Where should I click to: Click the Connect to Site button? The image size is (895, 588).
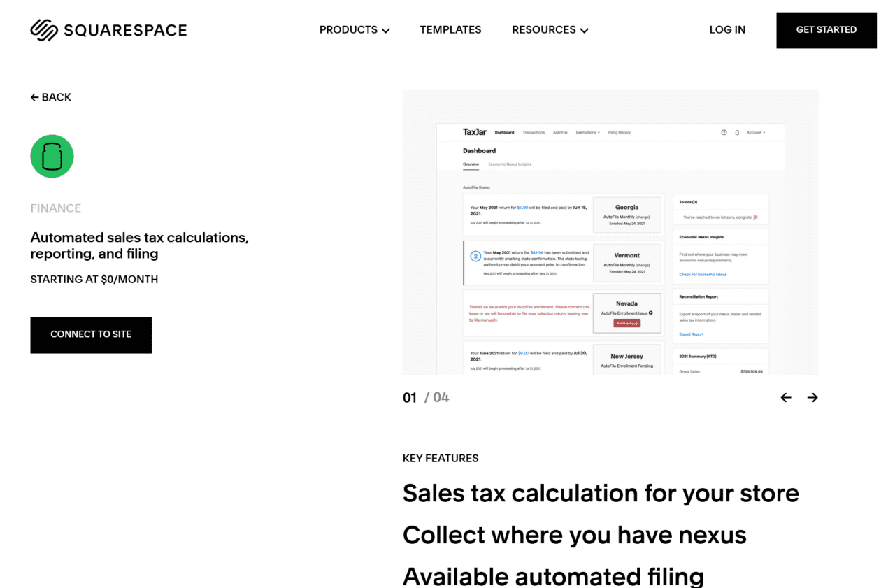[91, 335]
